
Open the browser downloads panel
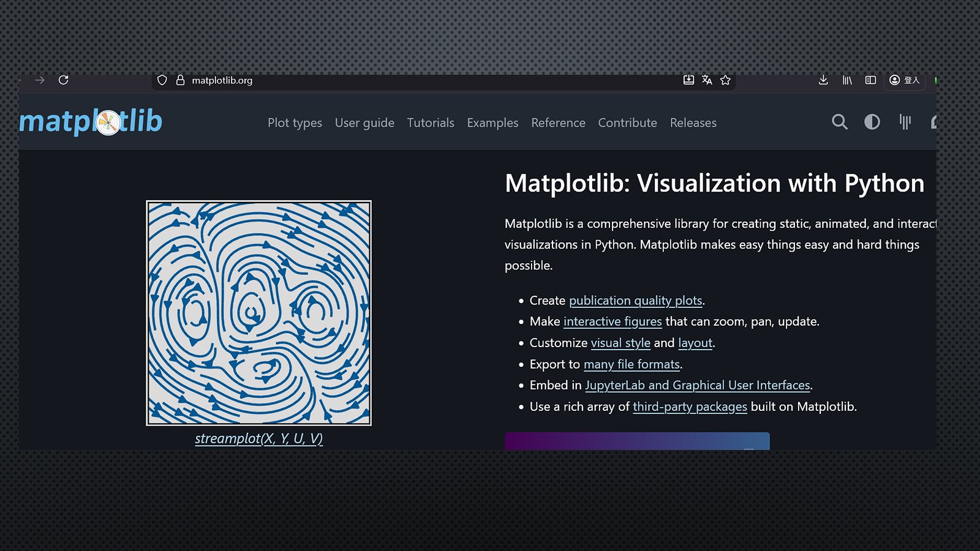[823, 80]
